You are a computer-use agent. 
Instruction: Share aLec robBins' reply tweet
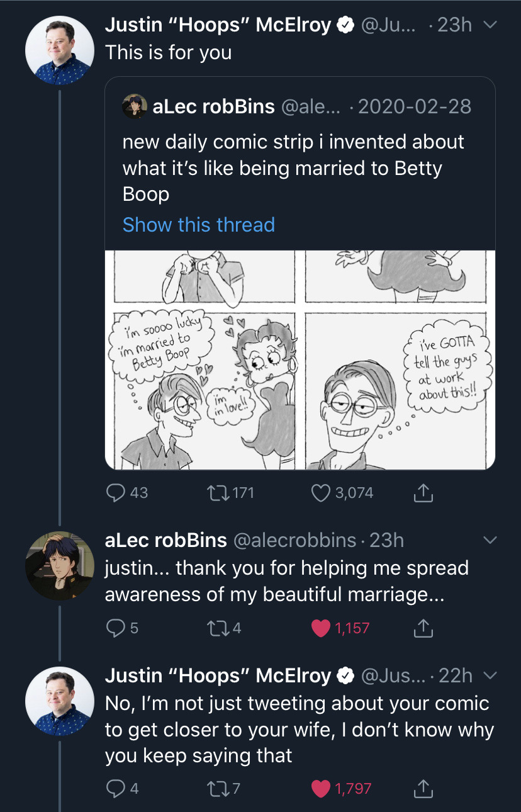pyautogui.click(x=423, y=628)
